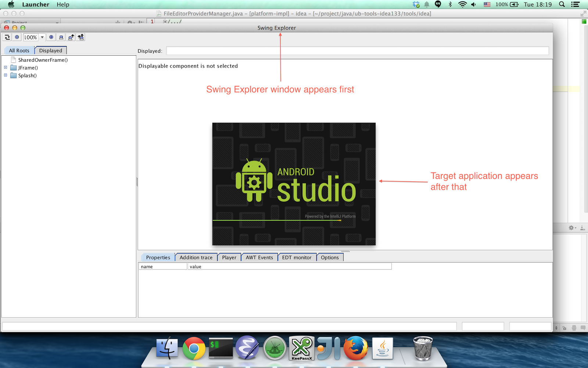Screen dimensions: 588x368
Task: Open the Help menu in the menu bar
Action: (62, 4)
